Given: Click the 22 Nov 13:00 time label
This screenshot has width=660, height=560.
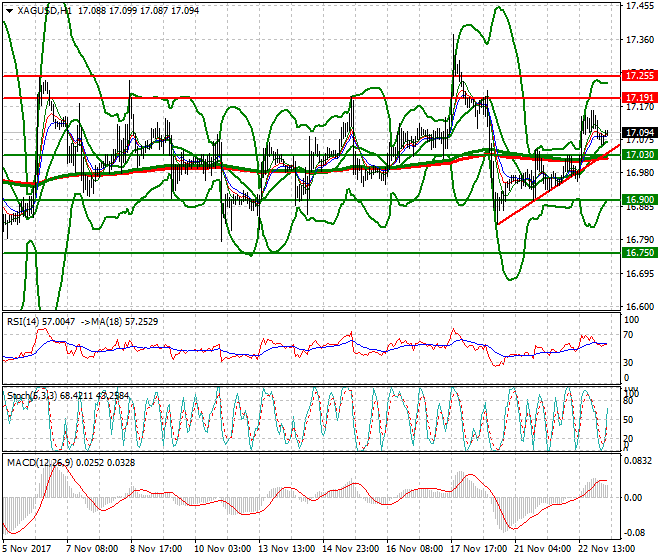Looking at the screenshot, I should (603, 549).
